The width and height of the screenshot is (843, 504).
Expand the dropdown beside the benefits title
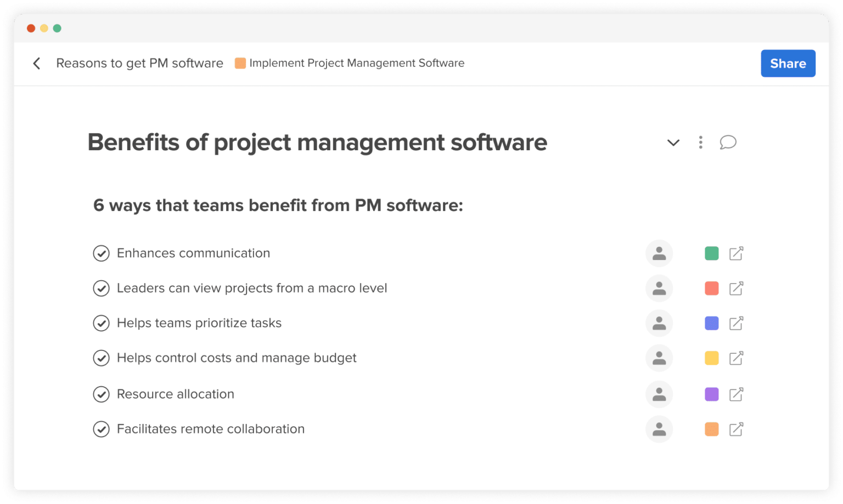(673, 143)
